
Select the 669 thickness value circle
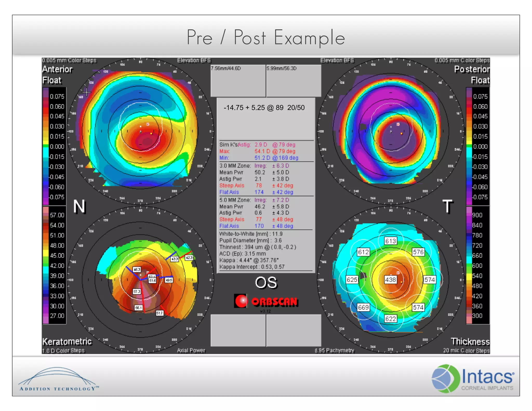pos(363,307)
